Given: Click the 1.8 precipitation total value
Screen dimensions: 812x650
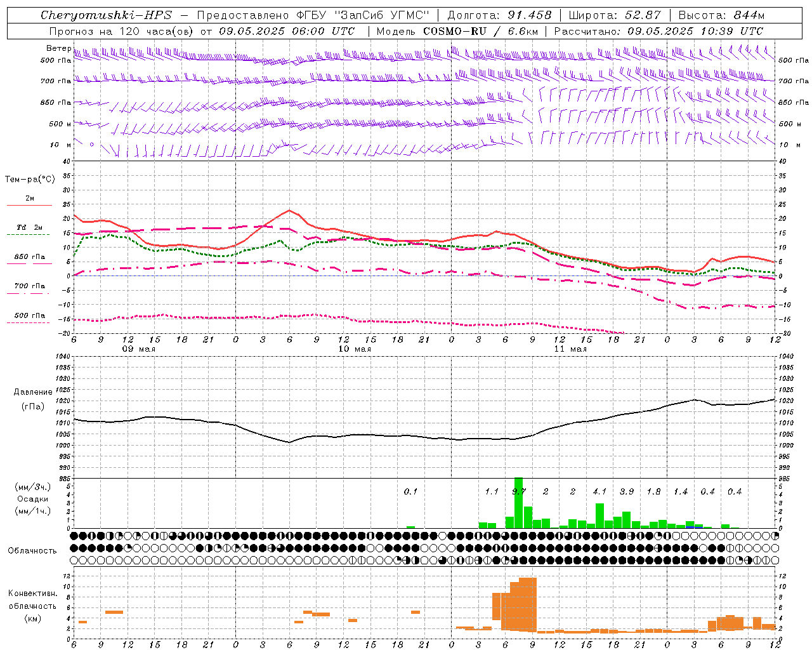Looking at the screenshot, I should (x=653, y=492).
